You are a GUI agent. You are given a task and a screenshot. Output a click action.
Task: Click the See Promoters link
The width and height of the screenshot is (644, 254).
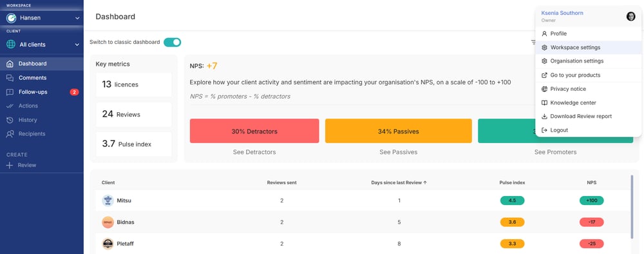point(555,152)
